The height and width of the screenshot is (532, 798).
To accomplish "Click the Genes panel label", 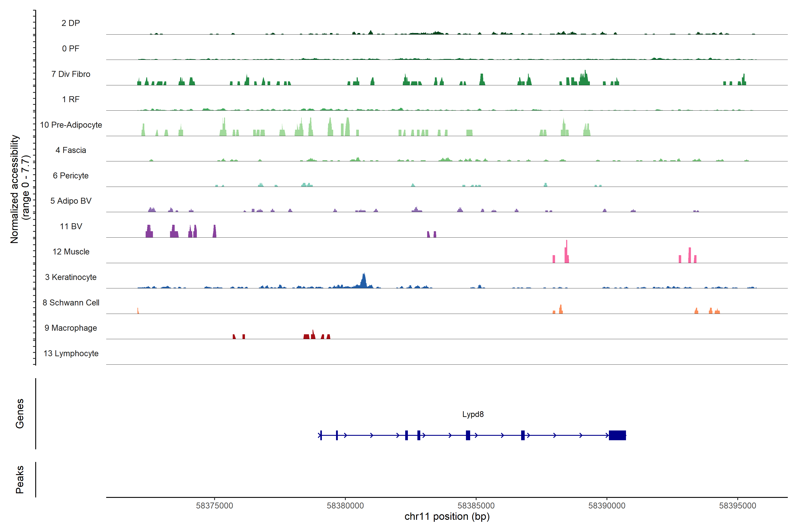I will click(20, 414).
